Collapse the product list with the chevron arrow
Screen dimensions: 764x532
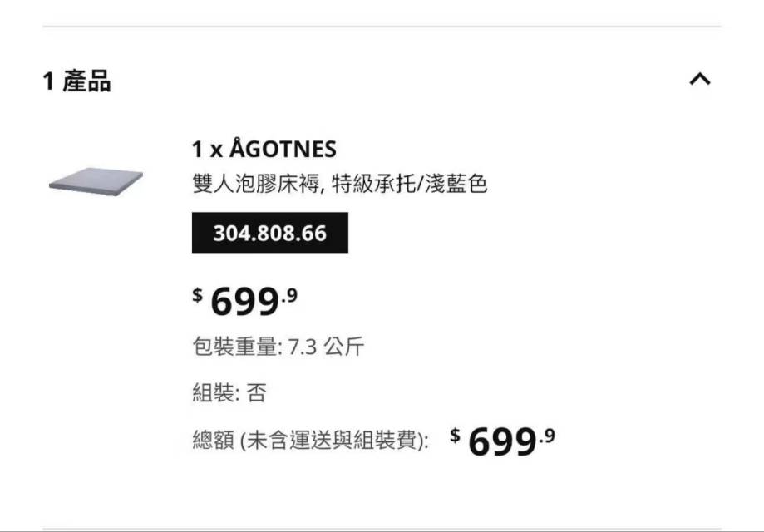(x=700, y=80)
